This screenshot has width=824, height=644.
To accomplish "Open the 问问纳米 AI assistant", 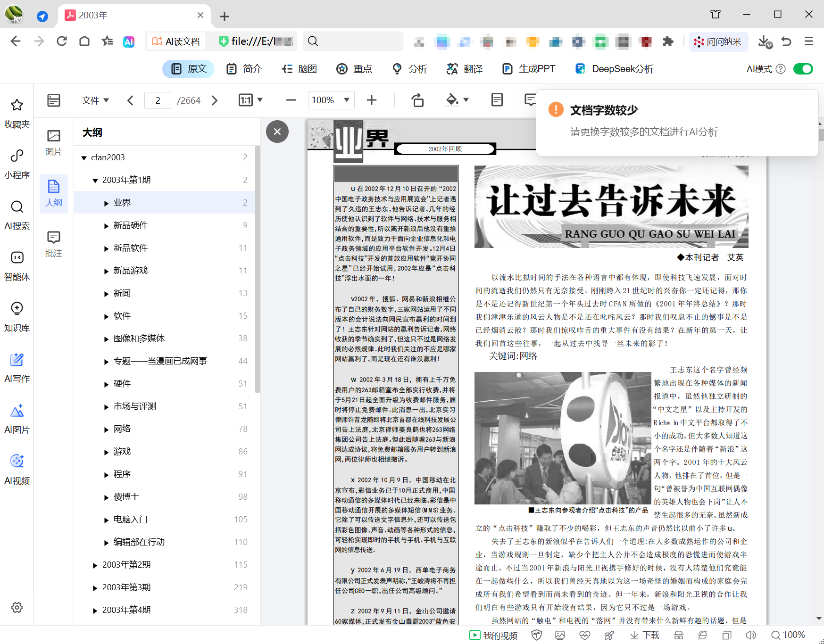I will click(718, 41).
